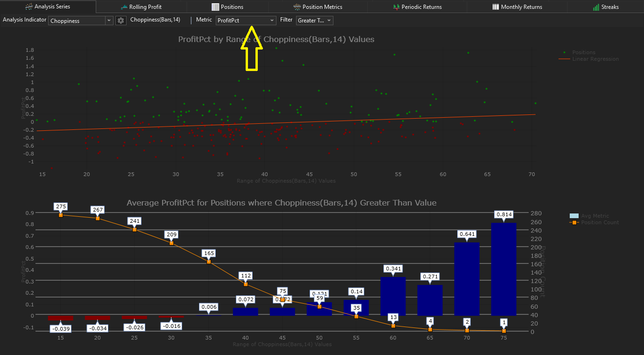Open the indicator settings gear icon

pos(121,21)
